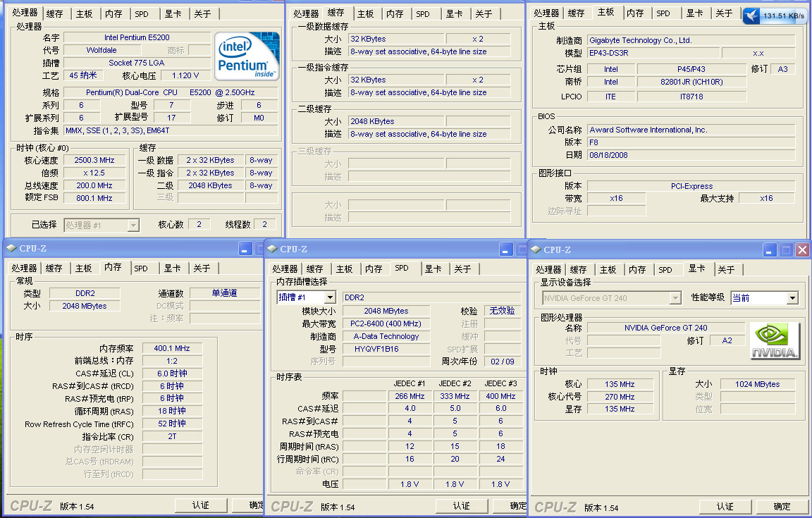812x518 pixels.
Task: Click the multiplier value "x 12.5"
Action: [x=94, y=173]
